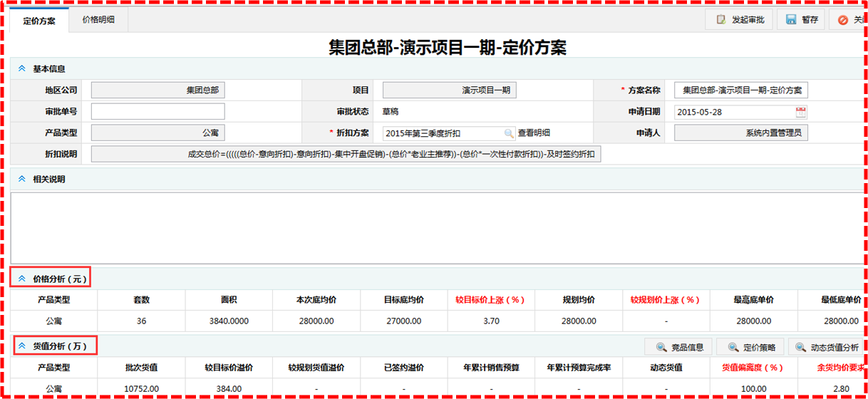868x399 pixels.
Task: Click the 产品类型 field 公寓
Action: coord(157,133)
